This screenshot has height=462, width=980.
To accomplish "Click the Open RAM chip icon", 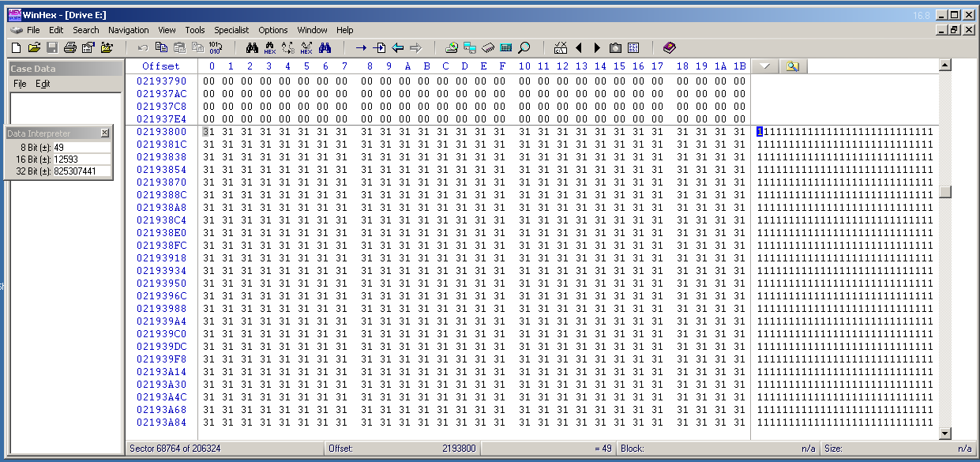I will [x=488, y=47].
